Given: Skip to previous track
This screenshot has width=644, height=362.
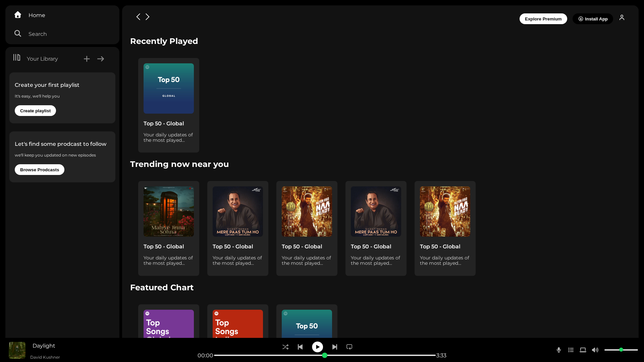Looking at the screenshot, I should tap(300, 347).
